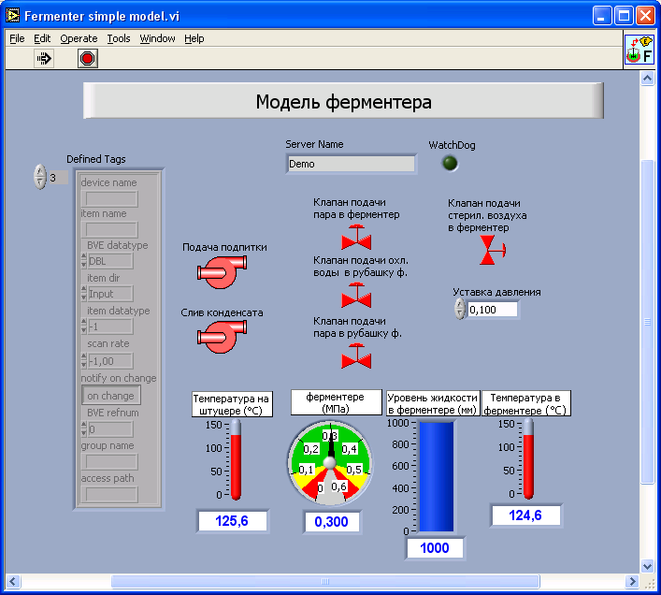Click the red Abort Execution stop button
Viewport: 661px width, 595px height.
(87, 58)
